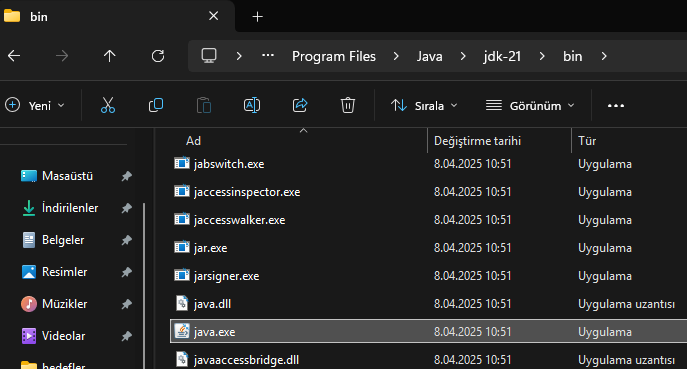Sort by Tür column header

(587, 141)
